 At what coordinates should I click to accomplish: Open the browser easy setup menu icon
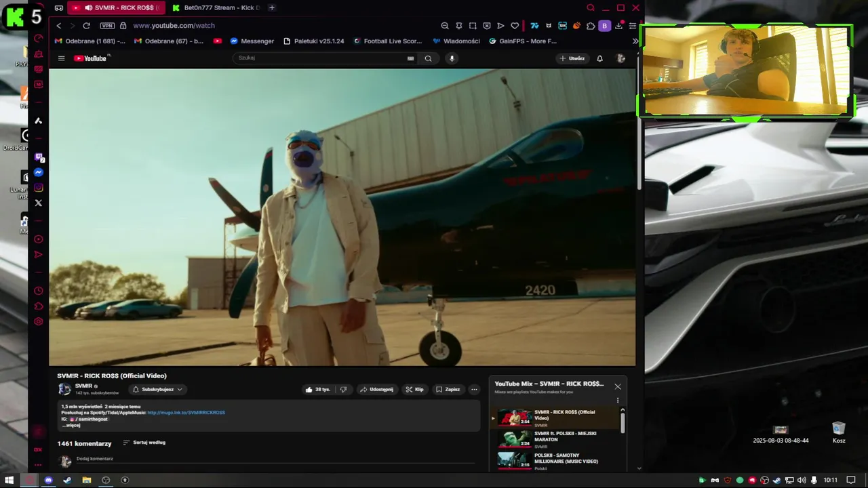click(633, 26)
